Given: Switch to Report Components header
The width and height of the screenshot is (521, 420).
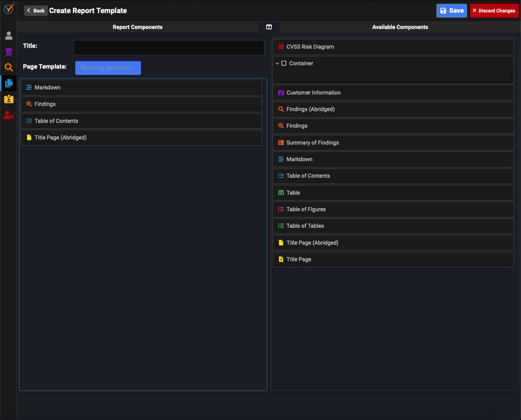Looking at the screenshot, I should [138, 27].
